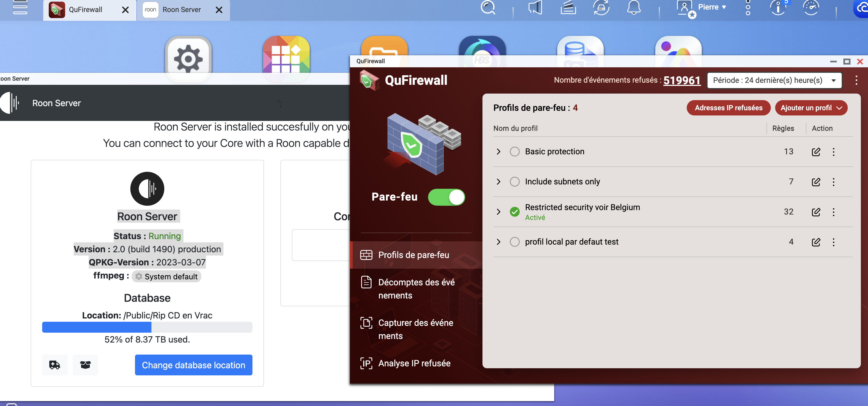Image resolution: width=868 pixels, height=406 pixels.
Task: Edit the Basic protection profile
Action: [x=816, y=152]
